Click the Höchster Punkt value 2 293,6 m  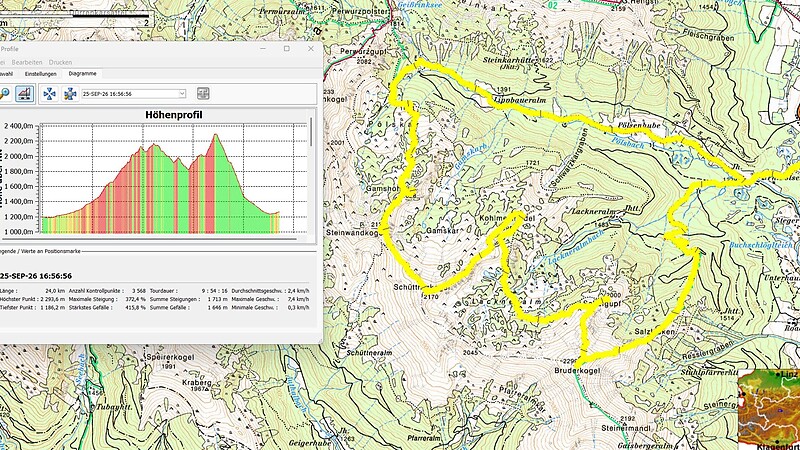coord(52,299)
